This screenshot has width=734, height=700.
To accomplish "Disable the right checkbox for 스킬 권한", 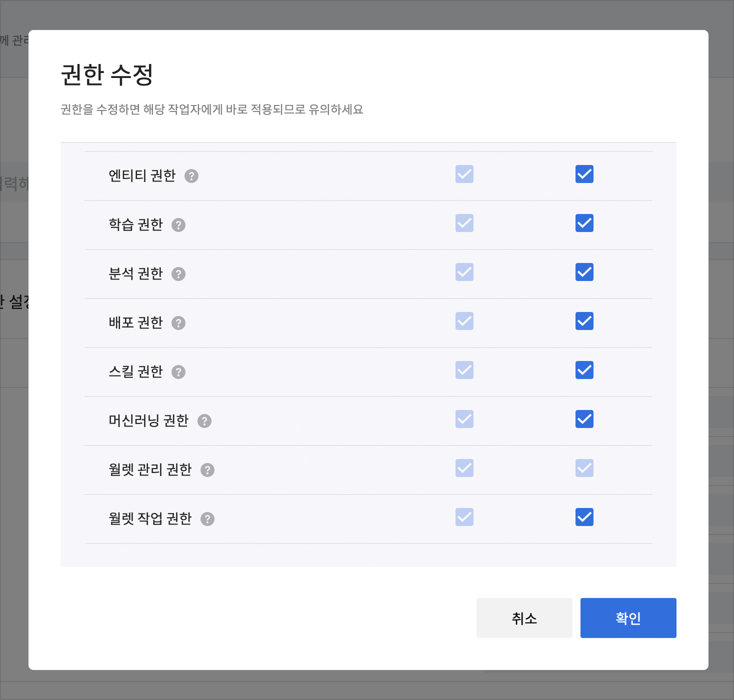I will coord(584,370).
